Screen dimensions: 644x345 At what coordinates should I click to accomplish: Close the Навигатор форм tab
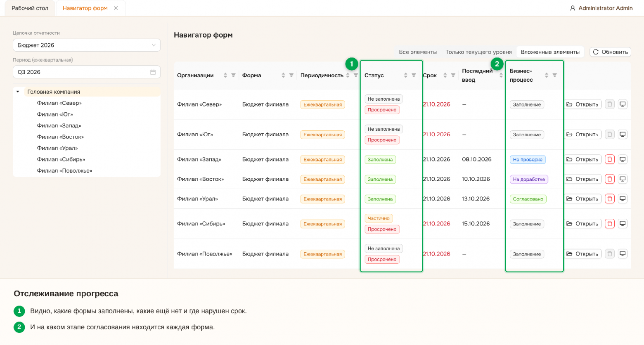(116, 8)
